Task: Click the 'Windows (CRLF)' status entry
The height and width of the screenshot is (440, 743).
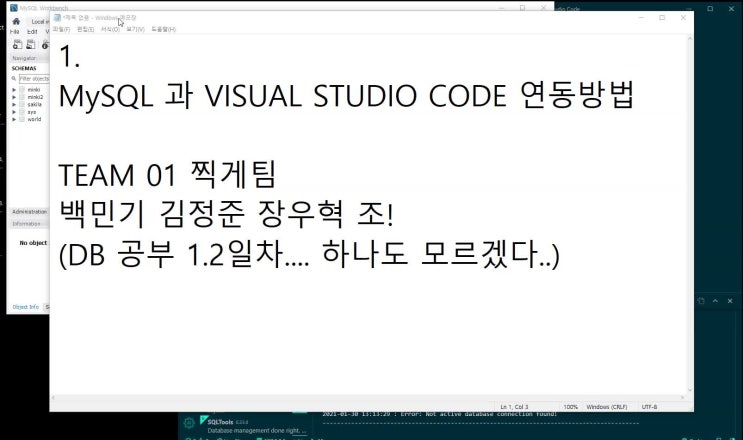Action: tap(607, 407)
